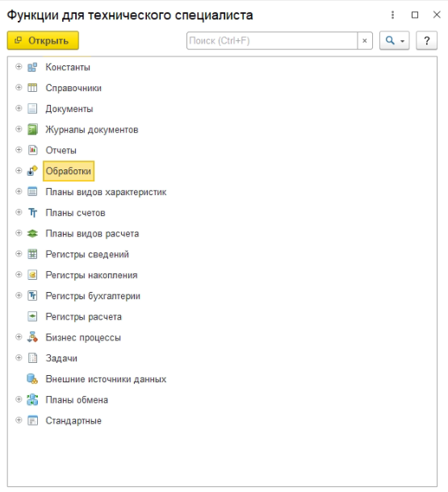Image resolution: width=448 pixels, height=492 pixels.
Task: Expand the Документы tree node
Action: (x=19, y=108)
